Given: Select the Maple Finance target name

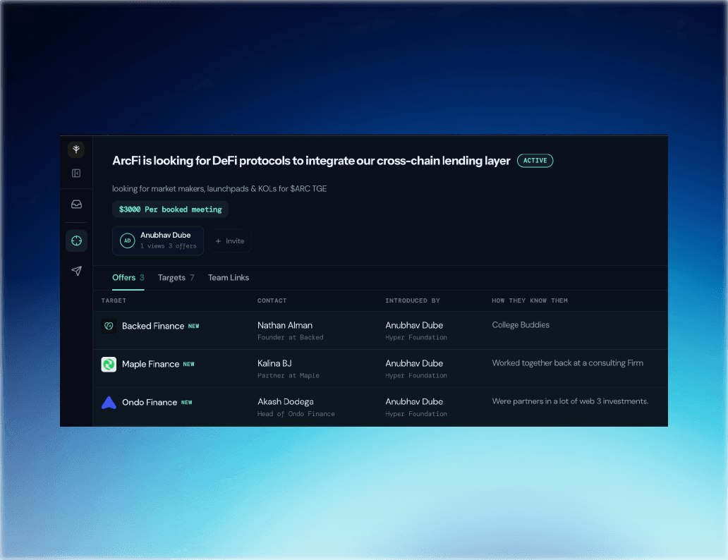Looking at the screenshot, I should tap(150, 364).
